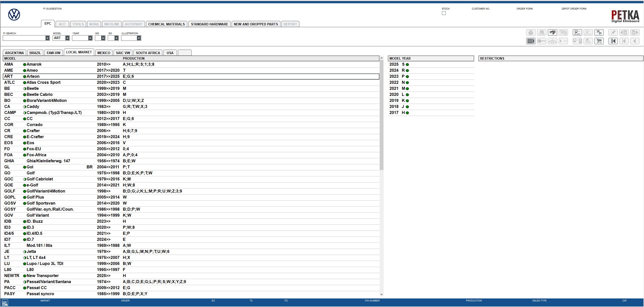Click the printer icon

(531, 33)
